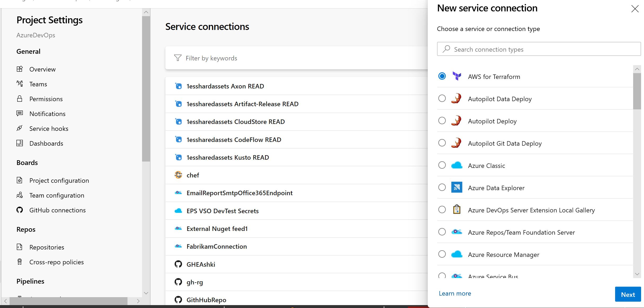644x308 pixels.
Task: Navigate to Repositories under Repos
Action: (x=47, y=247)
